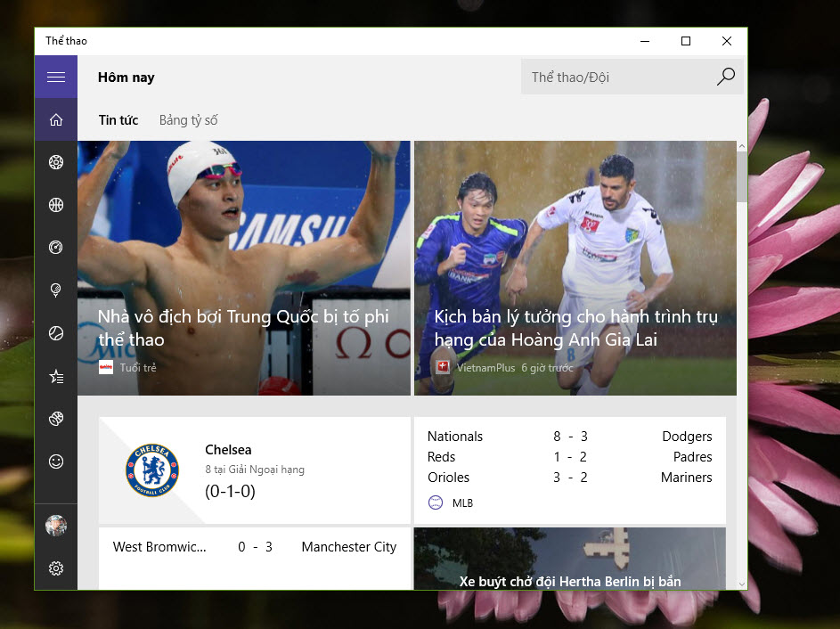Open the Chinese swimming champion article
The image size is (840, 629).
click(244, 268)
